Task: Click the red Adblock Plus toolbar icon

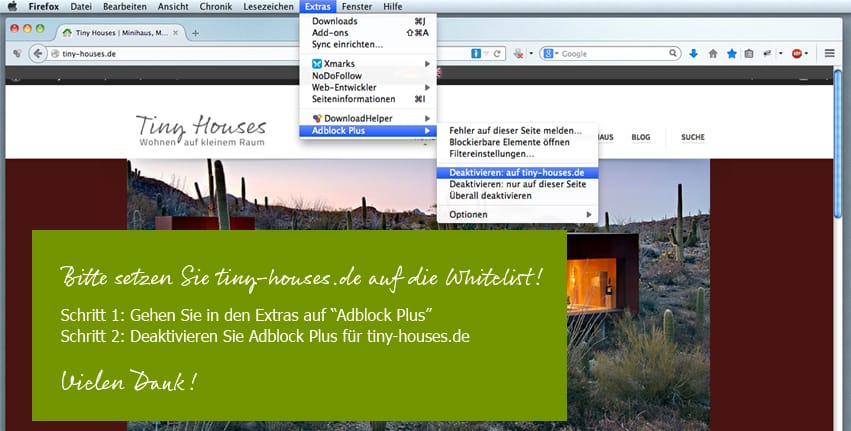Action: pyautogui.click(x=798, y=54)
